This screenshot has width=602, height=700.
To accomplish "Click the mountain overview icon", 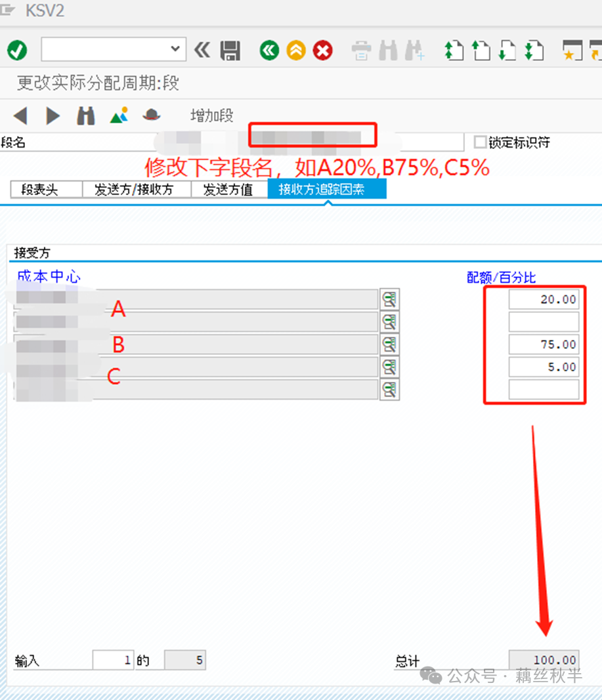I will click(x=119, y=115).
